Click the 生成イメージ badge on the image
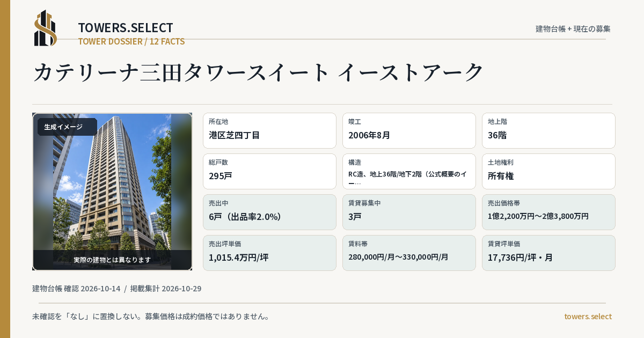This screenshot has height=338, width=644. (x=67, y=127)
